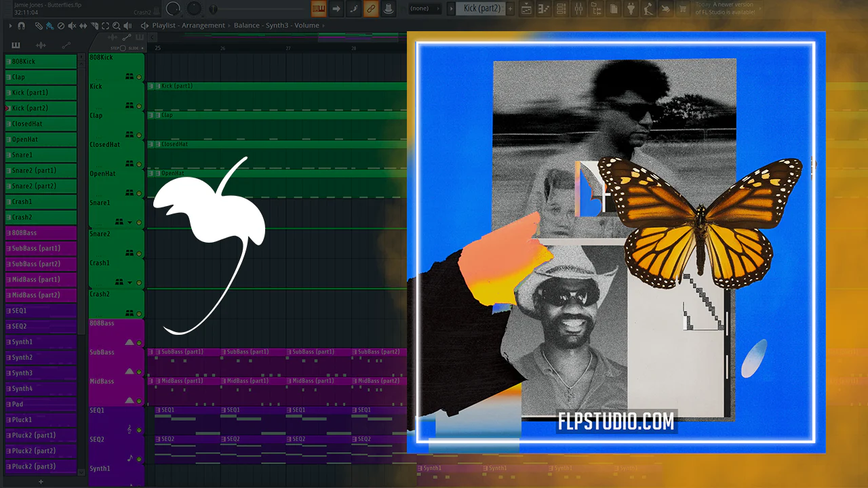Select the Clap pattern in the picker
Image resolution: width=868 pixels, height=488 pixels.
41,77
